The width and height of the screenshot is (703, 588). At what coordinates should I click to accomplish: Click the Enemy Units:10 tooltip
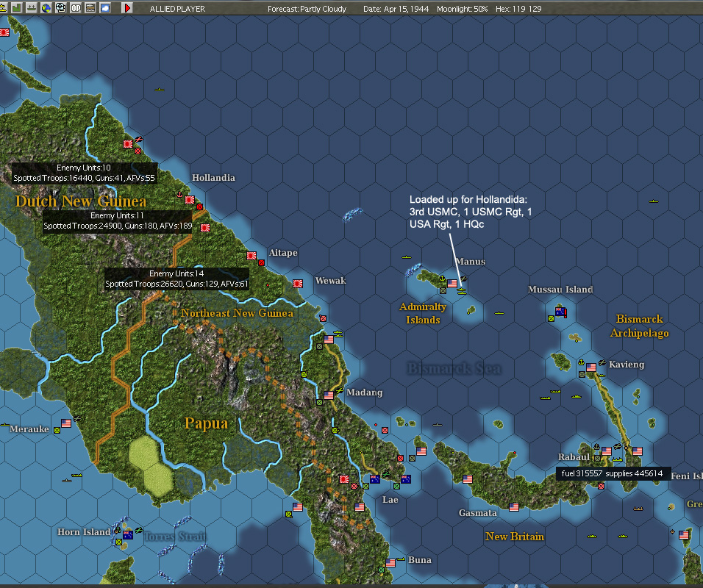(x=84, y=173)
